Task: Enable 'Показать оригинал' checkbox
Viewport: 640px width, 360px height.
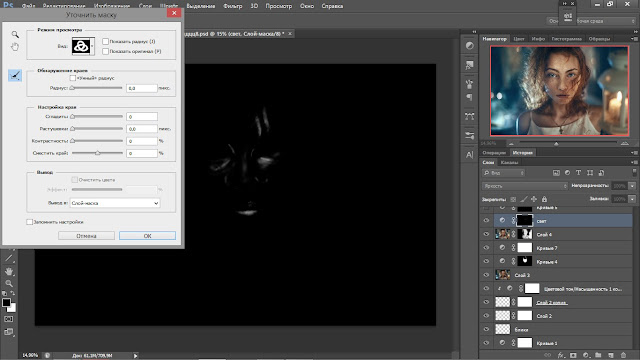Action: 106,51
